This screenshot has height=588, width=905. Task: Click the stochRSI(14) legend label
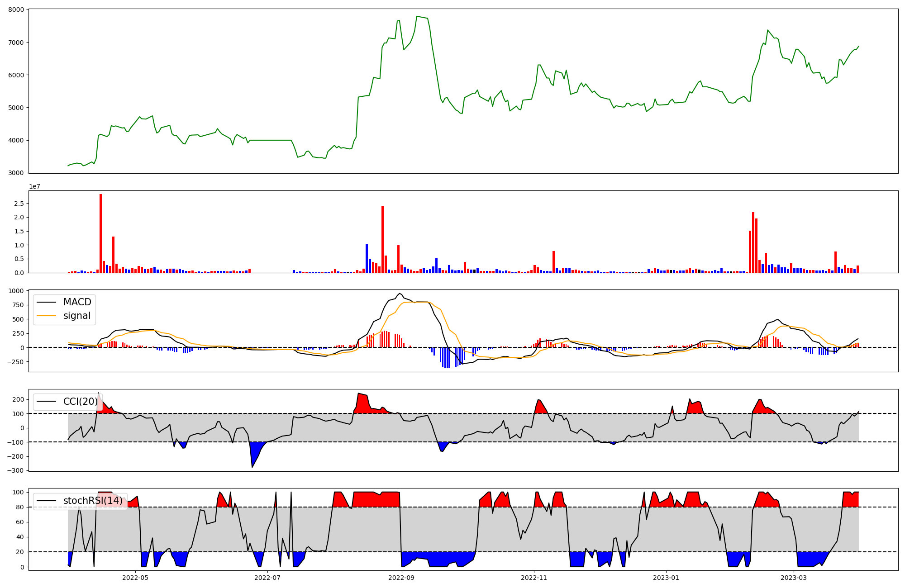(x=93, y=501)
